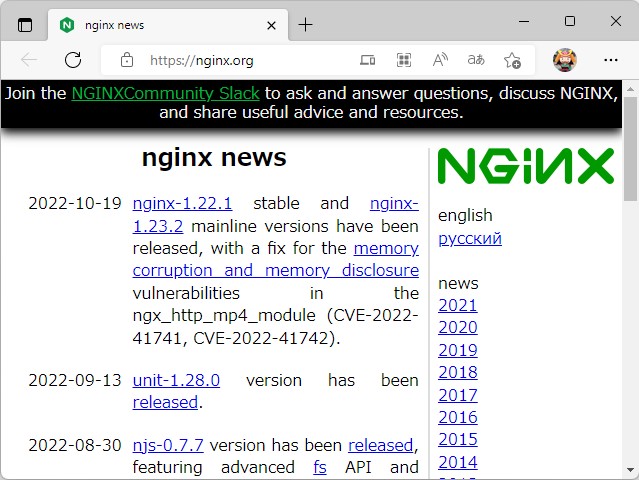The width and height of the screenshot is (639, 480).
Task: Click 'released' link under unit-1.28.0
Action: click(165, 403)
